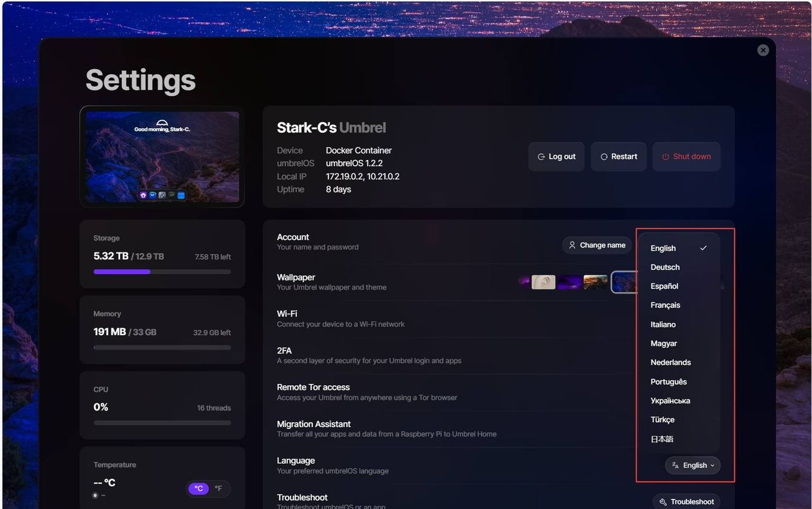
Task: Click the Language settings row title
Action: pyautogui.click(x=296, y=461)
